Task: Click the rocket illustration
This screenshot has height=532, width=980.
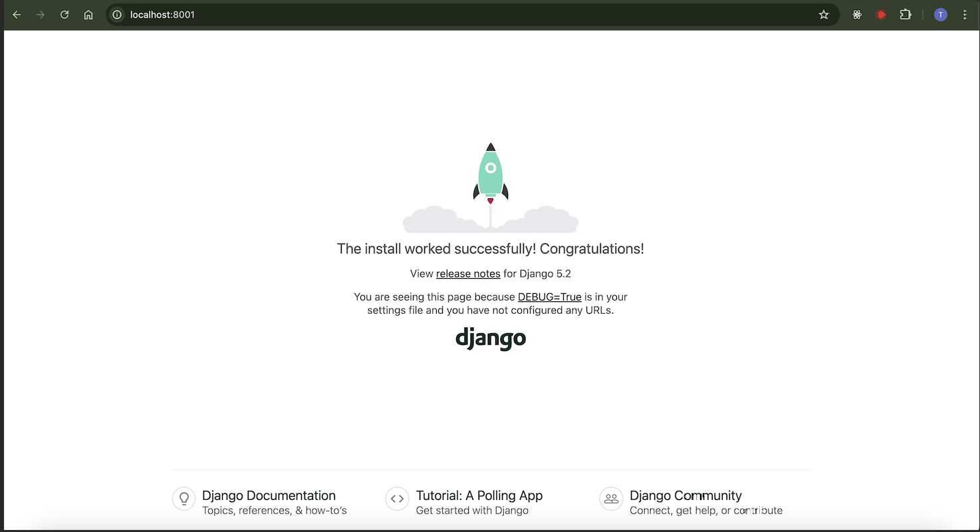Action: coord(491,187)
